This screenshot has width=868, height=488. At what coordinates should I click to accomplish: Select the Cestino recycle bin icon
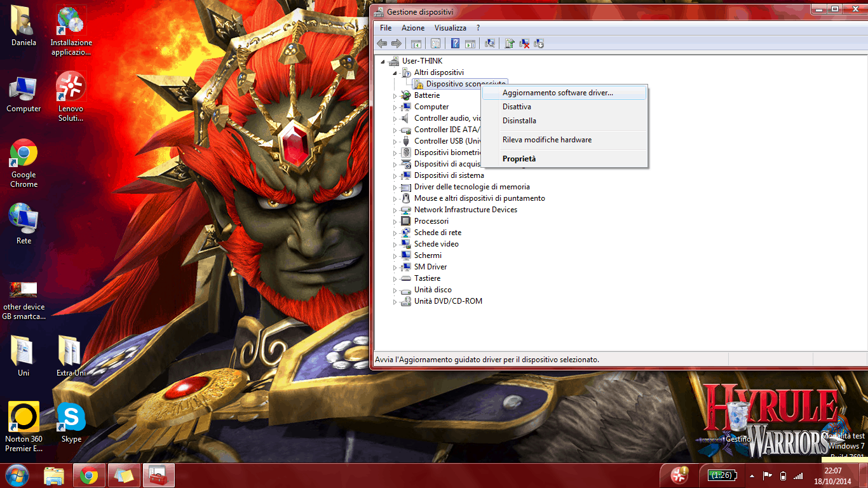pyautogui.click(x=738, y=422)
